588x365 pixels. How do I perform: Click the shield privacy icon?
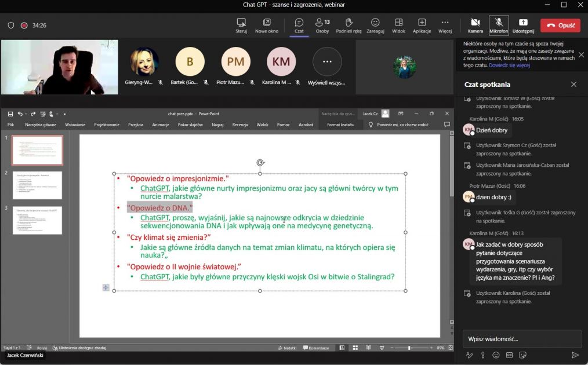tap(11, 25)
